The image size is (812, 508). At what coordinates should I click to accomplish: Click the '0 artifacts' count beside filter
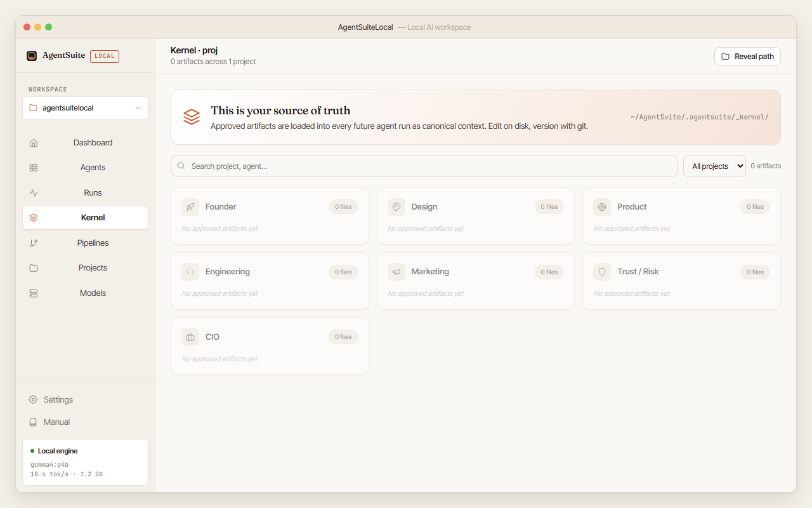766,166
